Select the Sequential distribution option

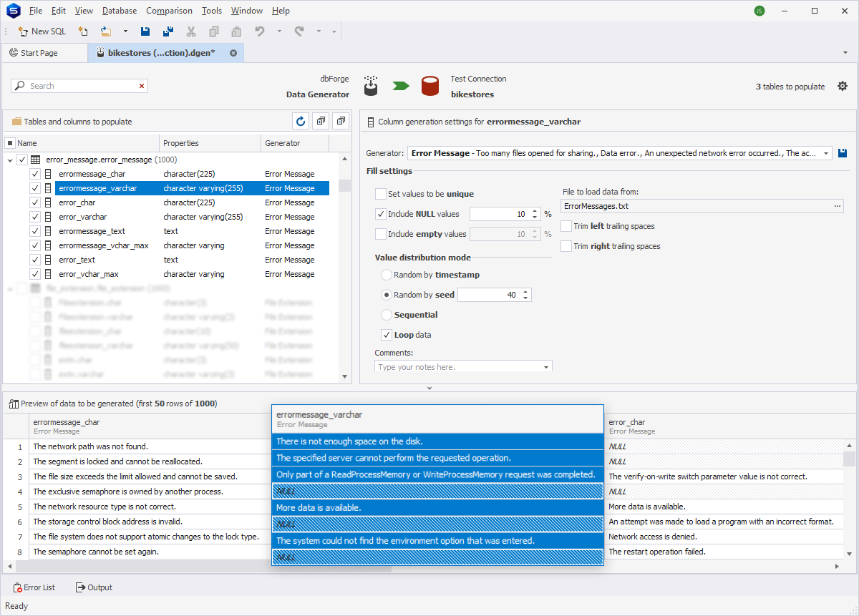[387, 315]
